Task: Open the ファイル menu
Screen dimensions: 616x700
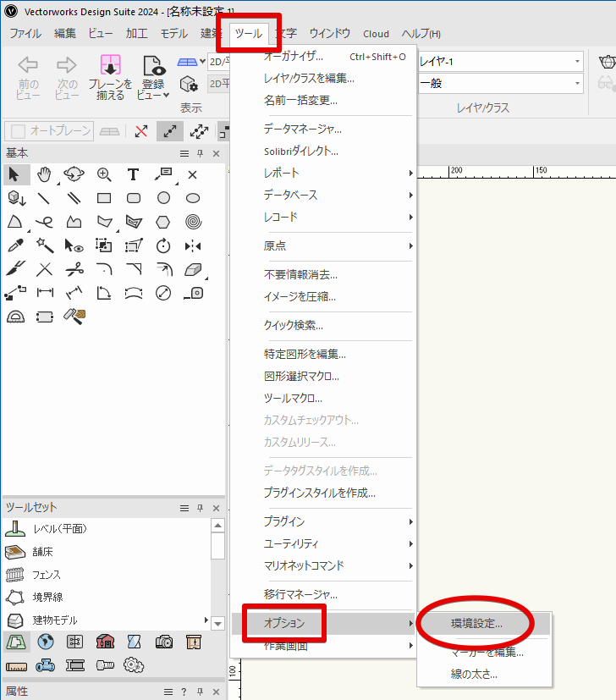Action: [x=25, y=34]
